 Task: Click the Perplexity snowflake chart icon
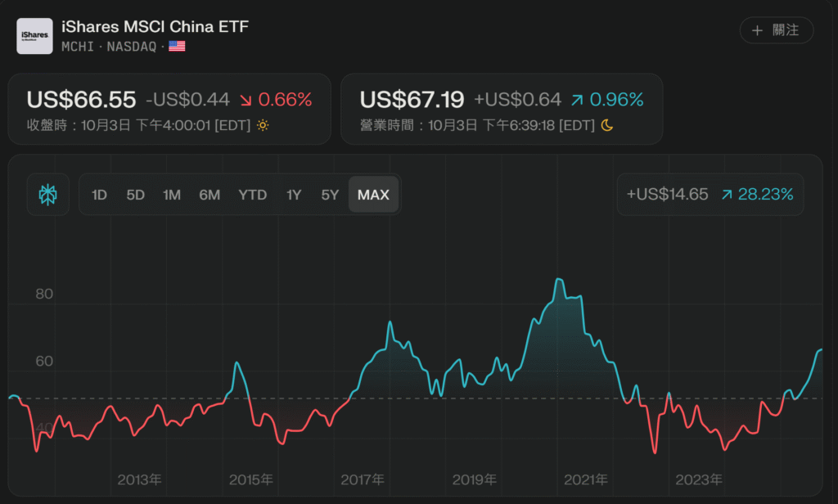[x=47, y=195]
